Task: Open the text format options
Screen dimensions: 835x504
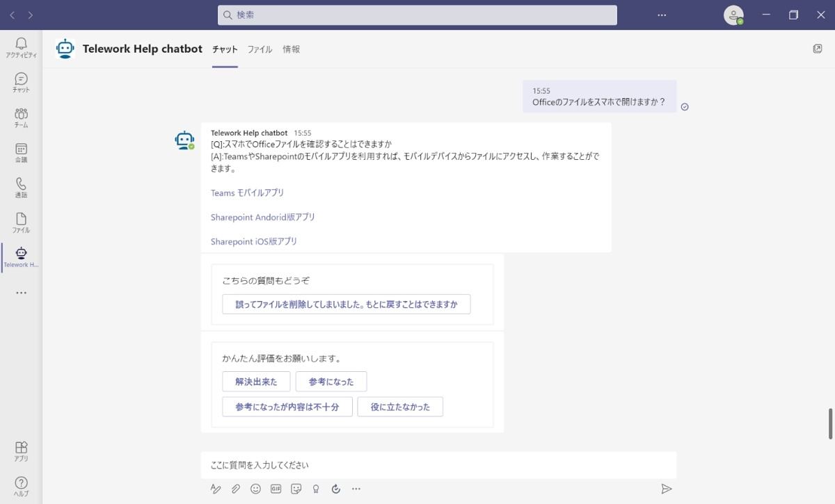Action: [216, 489]
